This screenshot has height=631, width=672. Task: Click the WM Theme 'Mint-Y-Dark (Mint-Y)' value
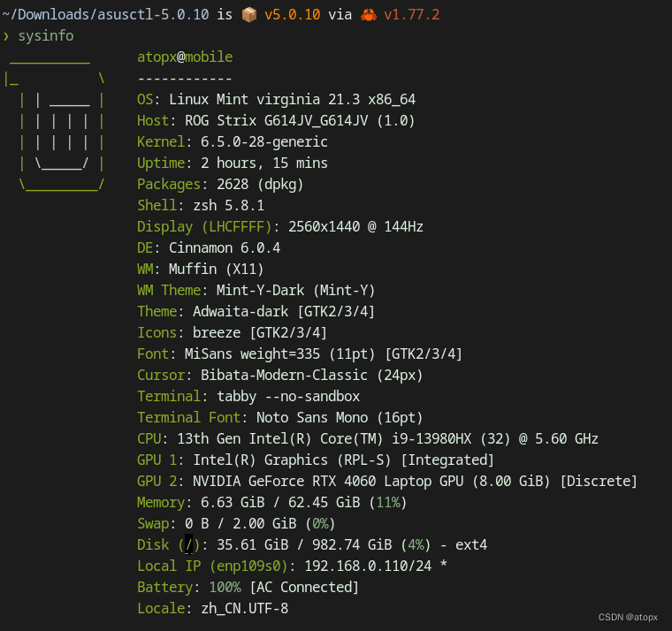(x=295, y=291)
